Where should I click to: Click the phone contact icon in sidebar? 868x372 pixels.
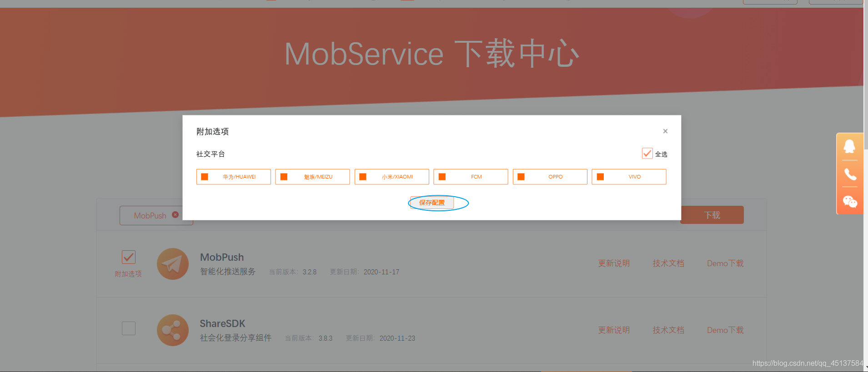click(x=850, y=174)
